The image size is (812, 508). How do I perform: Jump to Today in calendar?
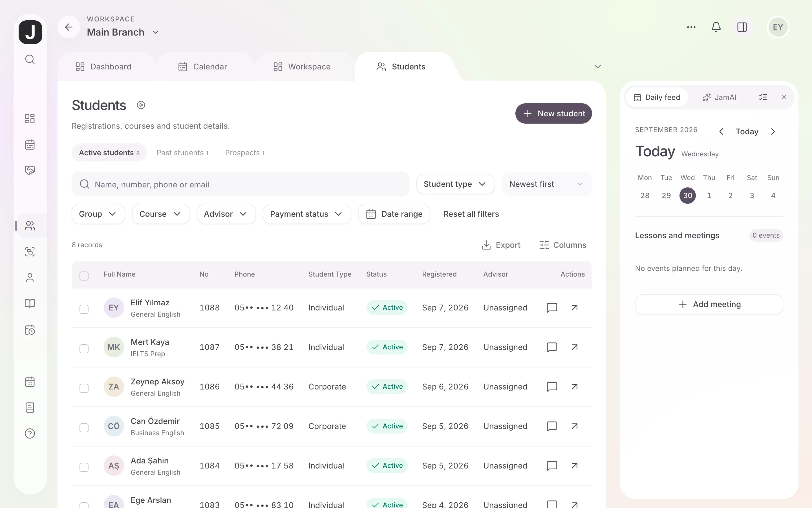[747, 131]
